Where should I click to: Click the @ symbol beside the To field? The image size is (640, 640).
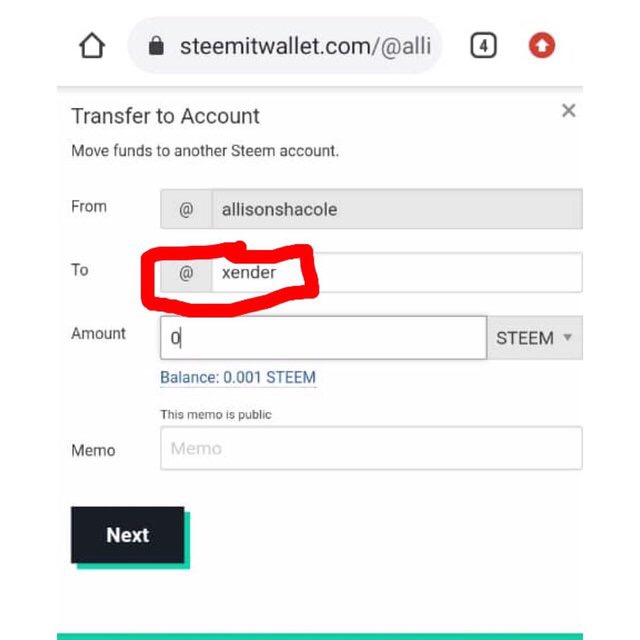pyautogui.click(x=186, y=273)
